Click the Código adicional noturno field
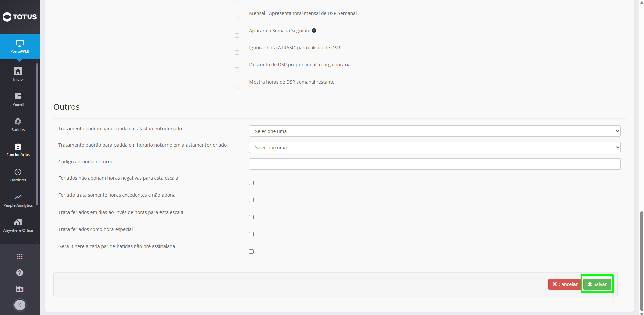Screen dimensions: 644x315 pos(435,164)
